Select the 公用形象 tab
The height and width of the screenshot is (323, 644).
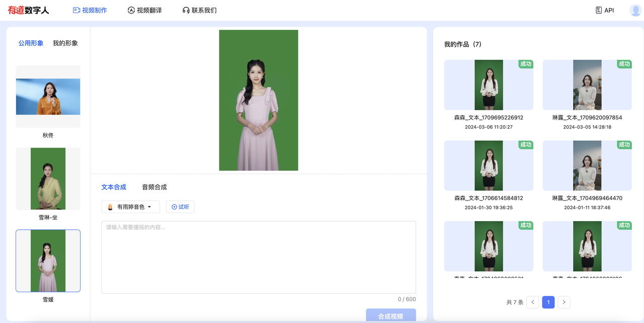point(31,43)
